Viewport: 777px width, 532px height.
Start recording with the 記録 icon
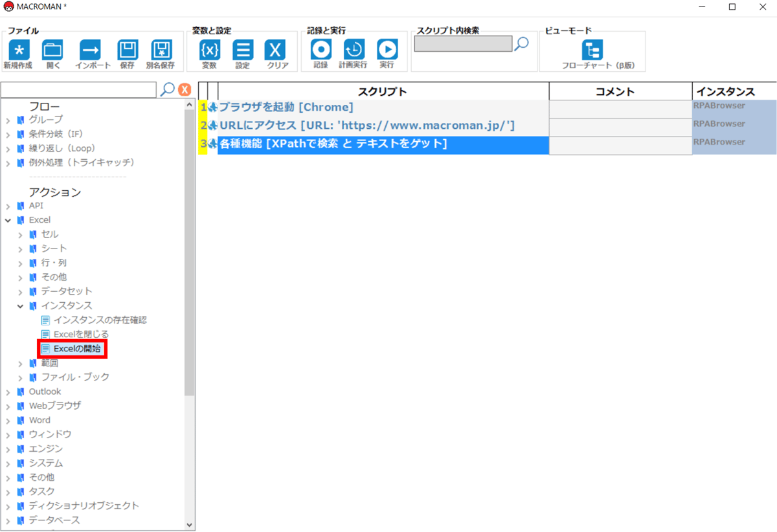pos(321,50)
